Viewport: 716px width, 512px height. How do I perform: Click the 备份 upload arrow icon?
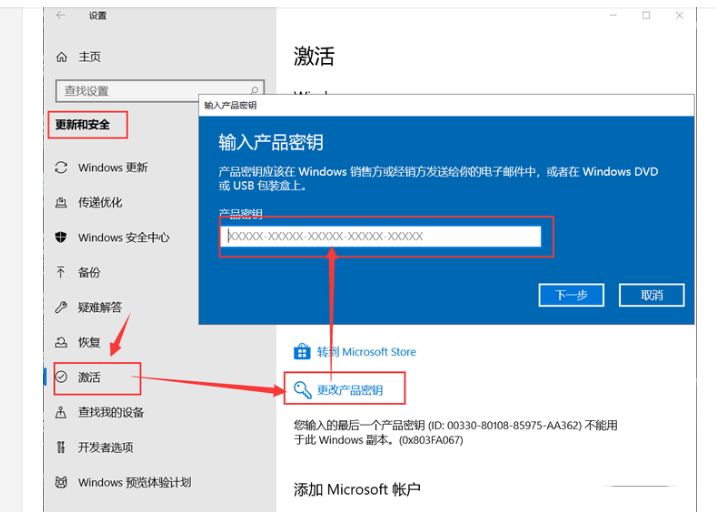[61, 272]
